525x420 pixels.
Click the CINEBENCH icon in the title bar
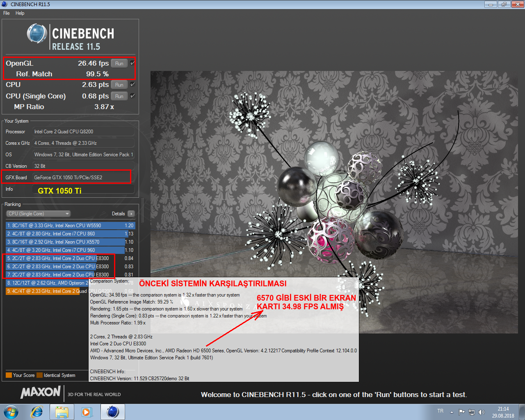pyautogui.click(x=5, y=4)
